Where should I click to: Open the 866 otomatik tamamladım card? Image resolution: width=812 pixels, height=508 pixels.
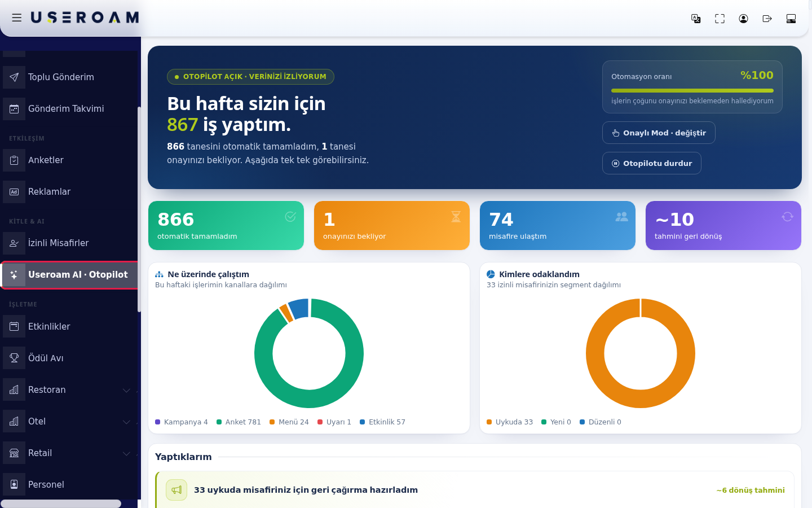226,226
